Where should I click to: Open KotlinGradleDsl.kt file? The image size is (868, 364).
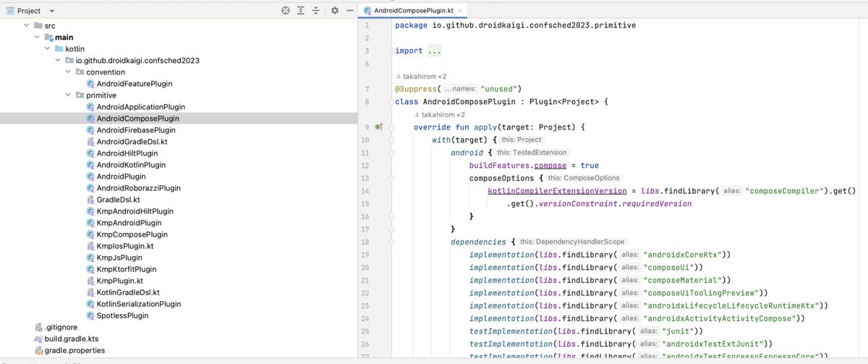click(x=123, y=292)
